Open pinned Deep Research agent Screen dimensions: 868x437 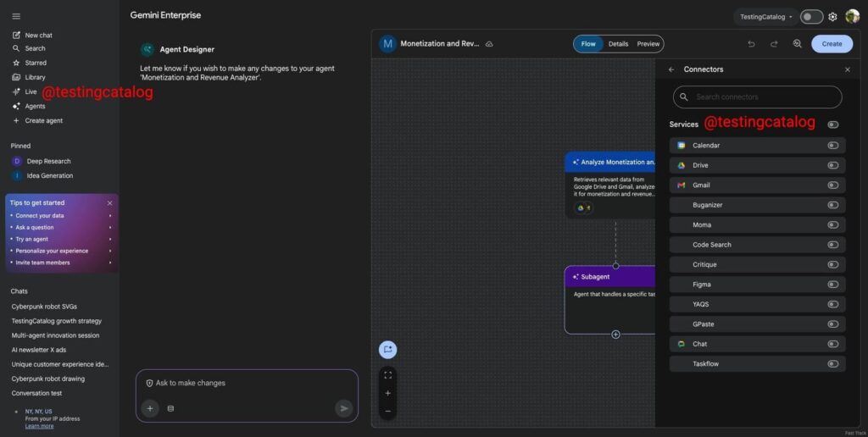48,162
